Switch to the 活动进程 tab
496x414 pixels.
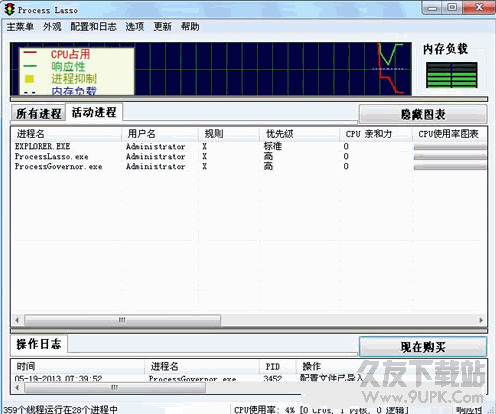94,112
